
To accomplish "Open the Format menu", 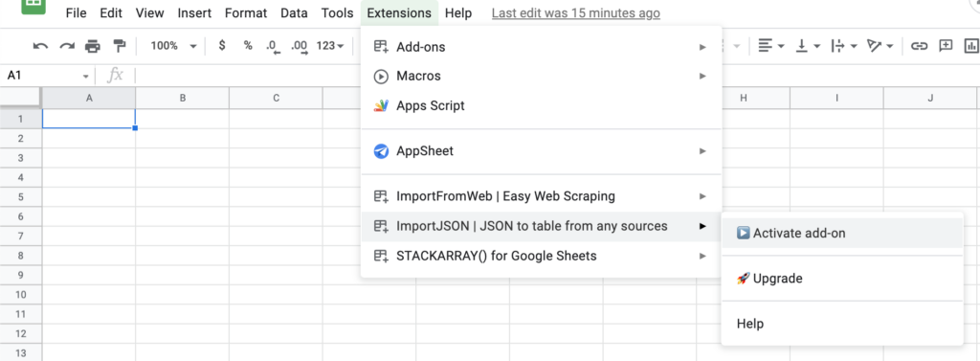I will [246, 13].
